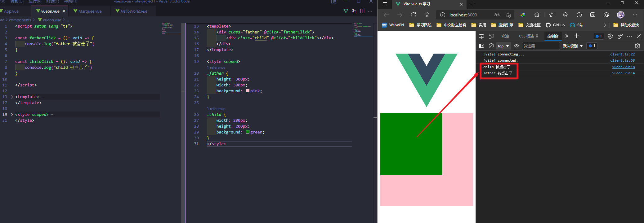This screenshot has height=223, width=644.
Task: Open the browser profile avatar
Action: pos(621,15)
